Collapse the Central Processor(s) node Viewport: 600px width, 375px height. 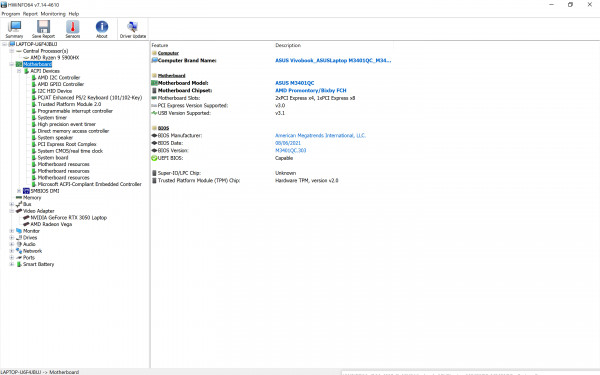[x=11, y=51]
